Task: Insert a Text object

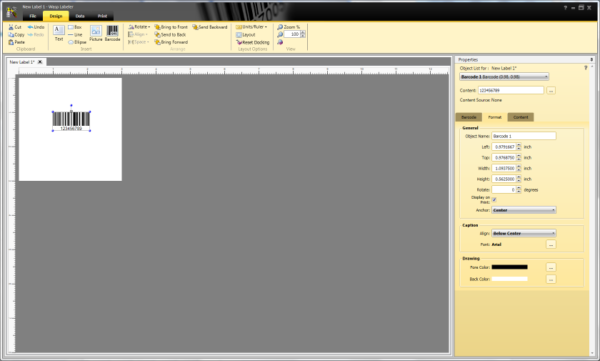Action: pyautogui.click(x=59, y=33)
